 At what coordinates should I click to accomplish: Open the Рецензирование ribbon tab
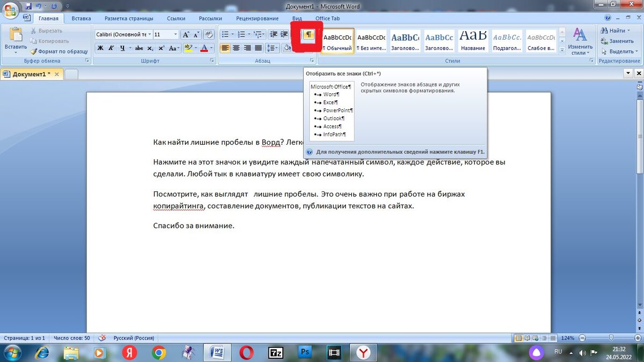tap(257, 18)
